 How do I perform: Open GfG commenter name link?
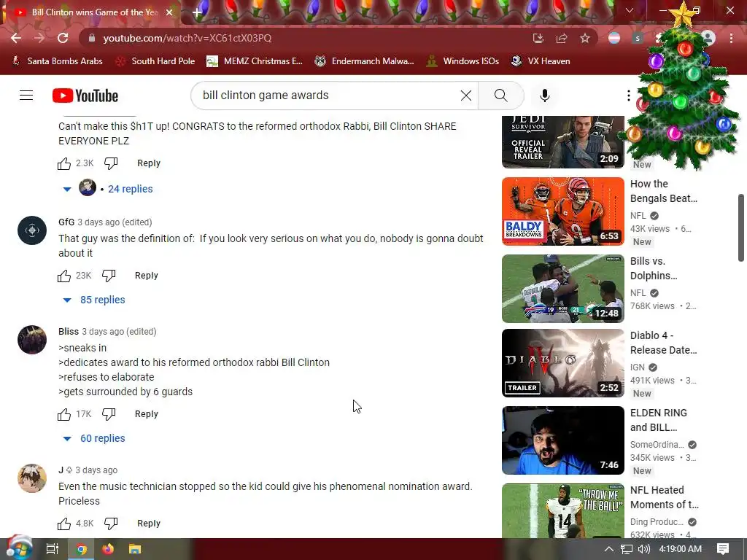point(66,222)
